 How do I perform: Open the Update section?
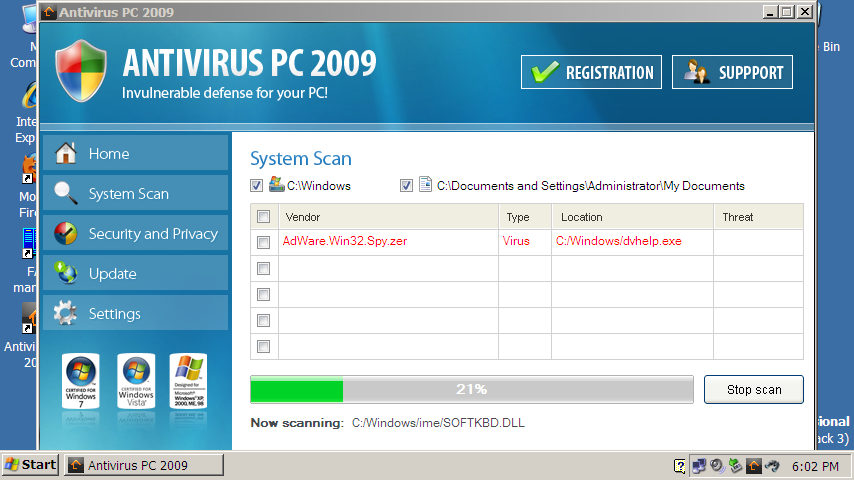(136, 273)
